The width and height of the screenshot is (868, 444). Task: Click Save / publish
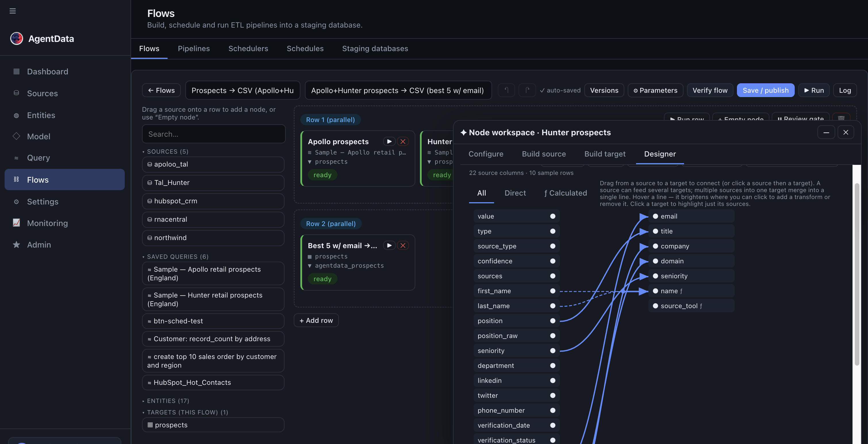765,90
